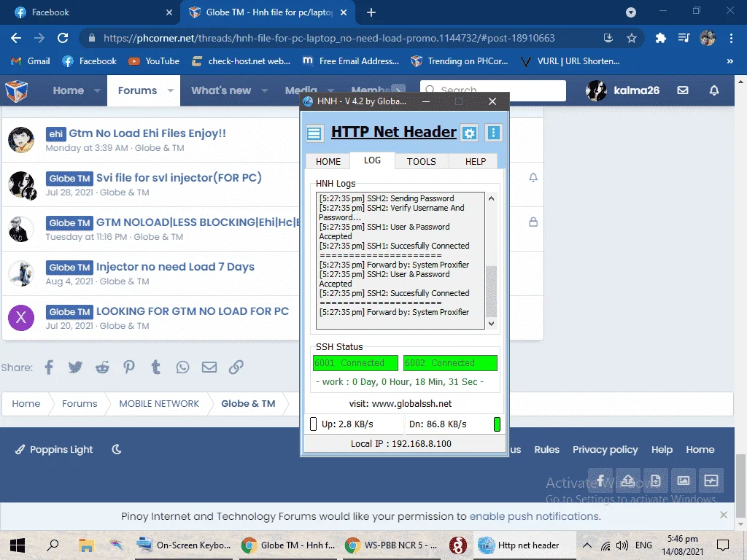747x560 pixels.
Task: Share on Twitter icon
Action: point(75,367)
